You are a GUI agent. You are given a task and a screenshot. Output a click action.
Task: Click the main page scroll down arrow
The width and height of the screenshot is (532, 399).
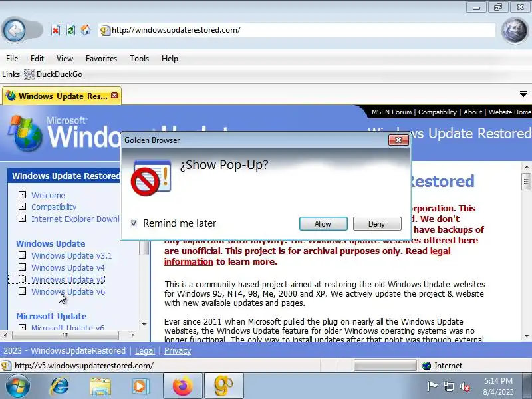click(x=526, y=336)
